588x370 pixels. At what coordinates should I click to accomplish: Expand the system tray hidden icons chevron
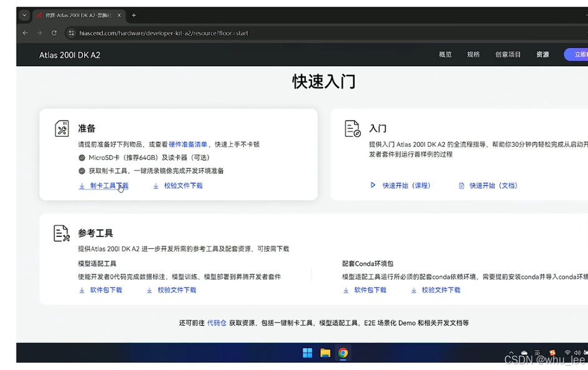click(x=511, y=352)
